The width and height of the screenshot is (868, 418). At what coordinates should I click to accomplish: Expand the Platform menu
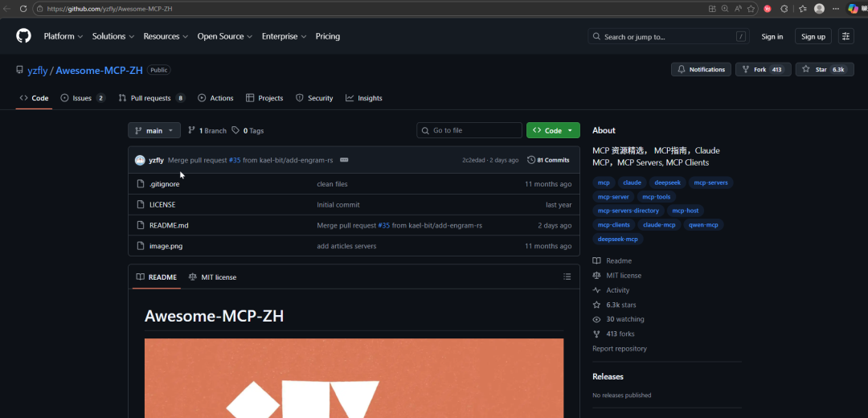(x=63, y=36)
